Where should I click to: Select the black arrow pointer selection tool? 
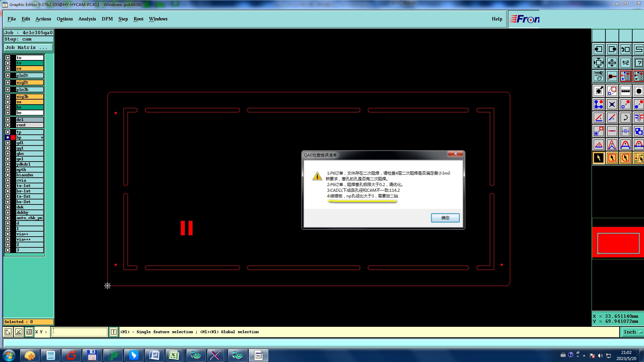tap(598, 158)
